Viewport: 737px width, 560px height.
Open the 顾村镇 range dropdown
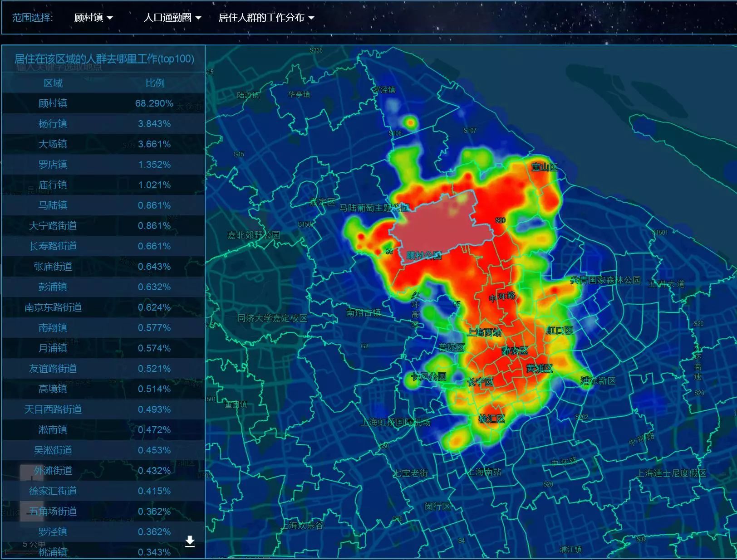tap(93, 18)
